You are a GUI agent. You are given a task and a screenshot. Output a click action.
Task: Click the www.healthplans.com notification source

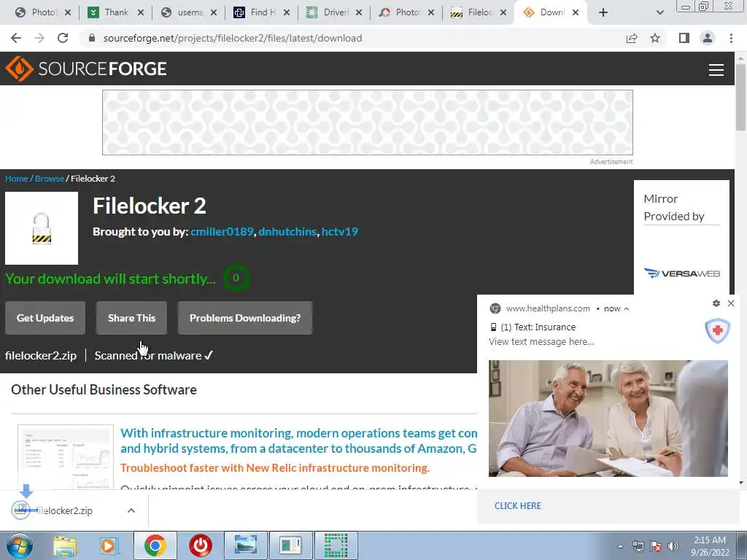pyautogui.click(x=548, y=308)
